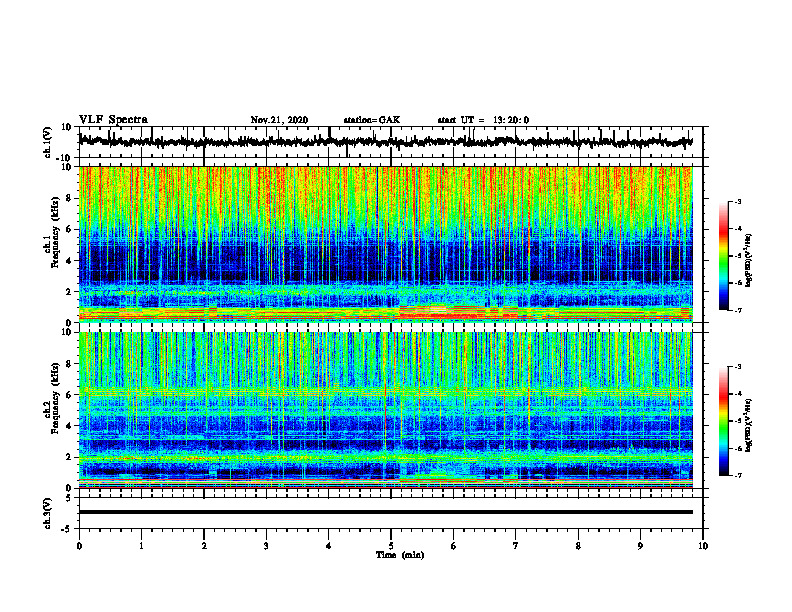Select the "Time (min)" axis label

400,555
